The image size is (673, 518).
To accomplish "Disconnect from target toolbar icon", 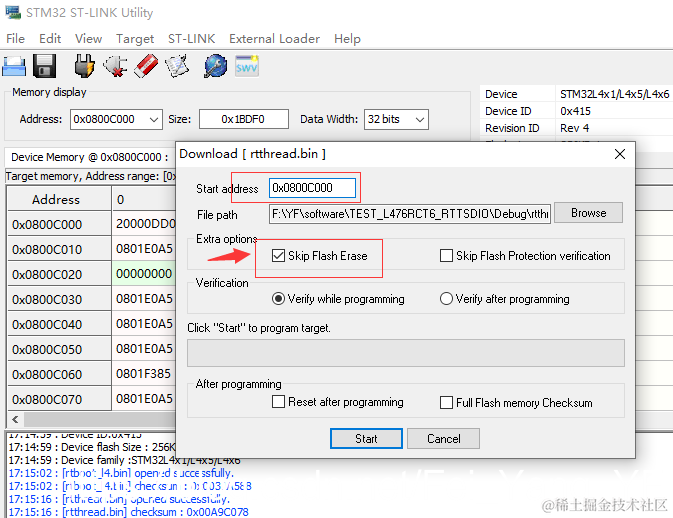I will point(115,66).
